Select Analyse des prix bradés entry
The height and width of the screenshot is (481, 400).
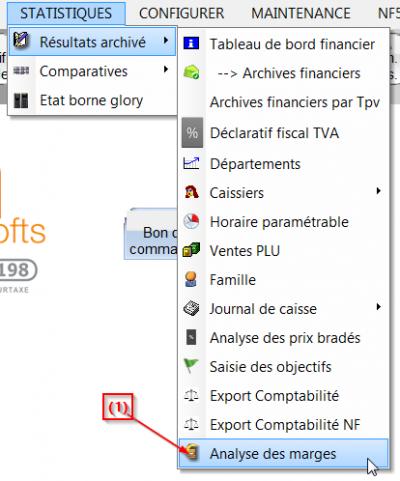(284, 338)
